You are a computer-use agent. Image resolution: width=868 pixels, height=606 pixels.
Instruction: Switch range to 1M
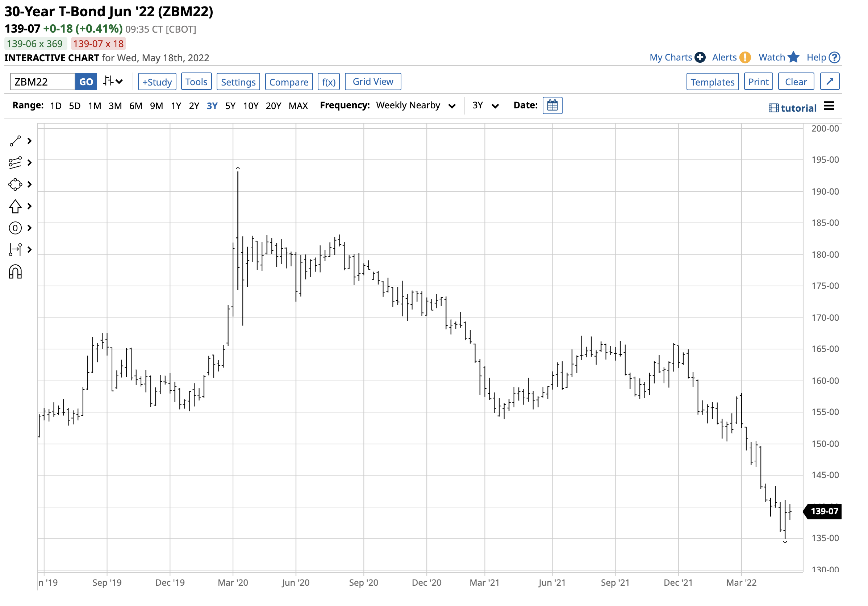(95, 106)
